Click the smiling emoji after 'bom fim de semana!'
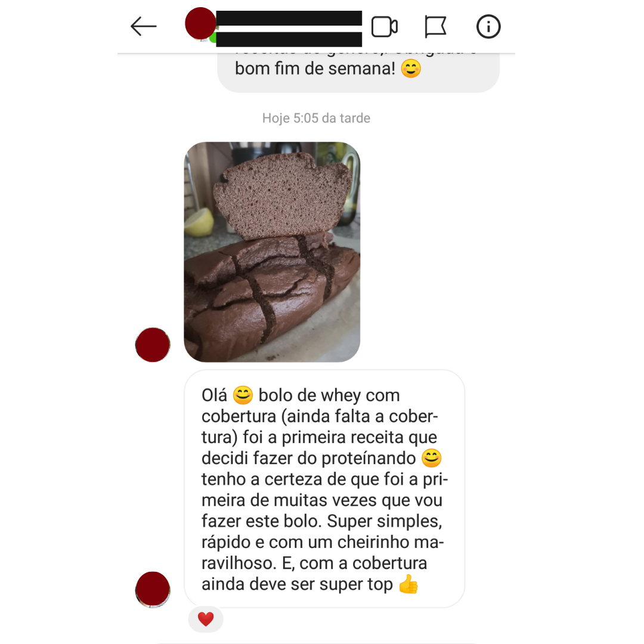Viewport: 644px width, 644px height. click(411, 69)
